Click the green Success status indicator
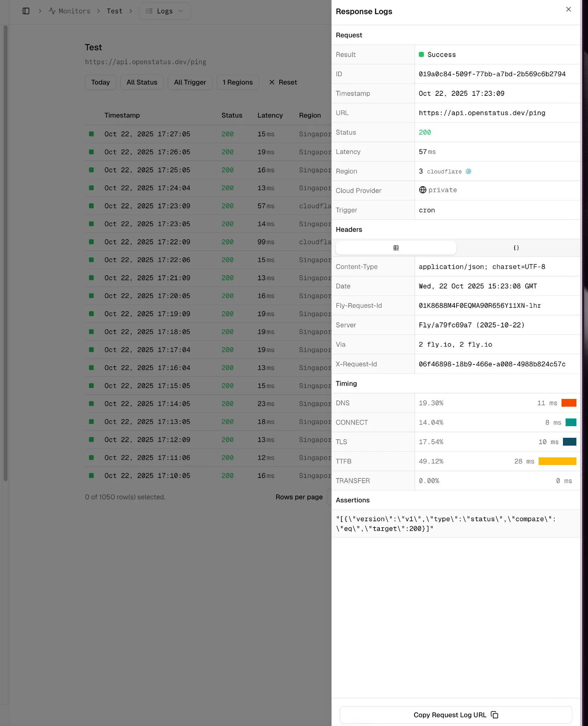This screenshot has width=588, height=726. point(421,54)
